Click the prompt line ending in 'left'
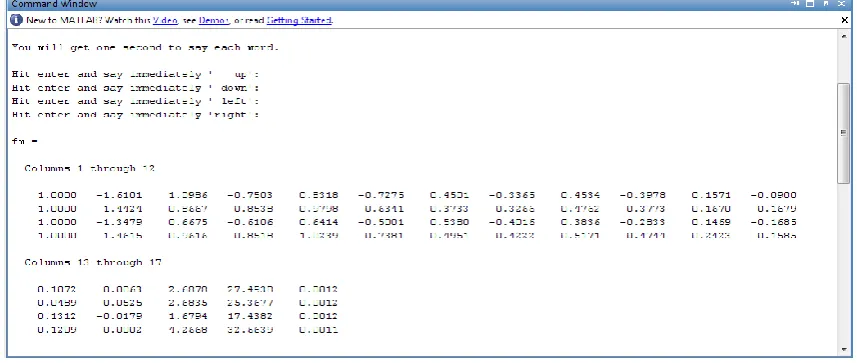857x363 pixels. click(x=135, y=101)
